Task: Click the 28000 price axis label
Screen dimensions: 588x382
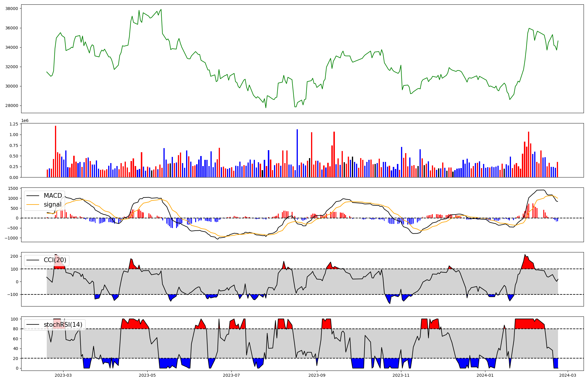Action: (11, 105)
